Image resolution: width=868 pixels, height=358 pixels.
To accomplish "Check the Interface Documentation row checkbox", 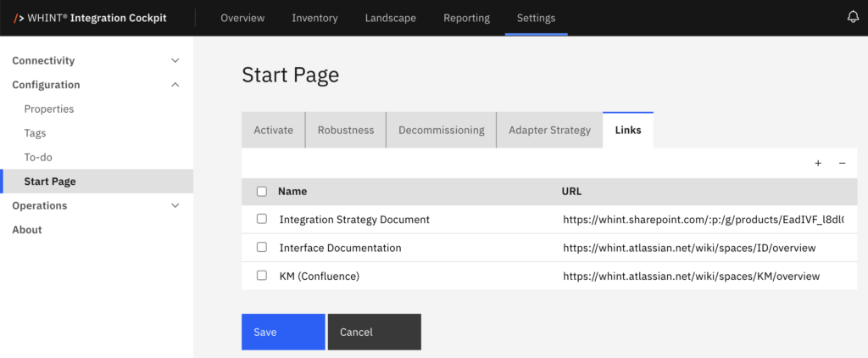I will (262, 248).
